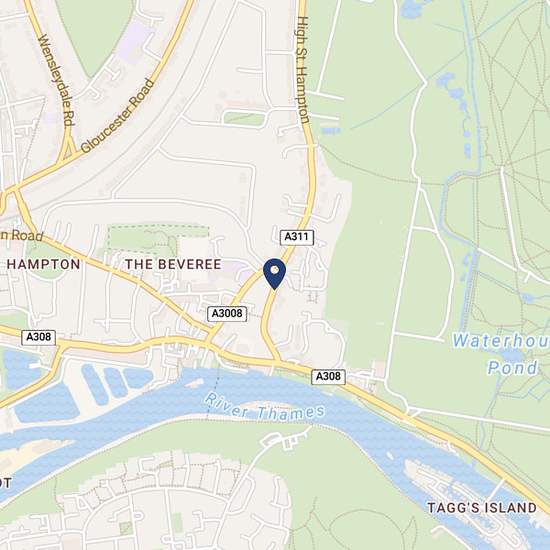Select the A308 shield near Hampton

coord(39,337)
